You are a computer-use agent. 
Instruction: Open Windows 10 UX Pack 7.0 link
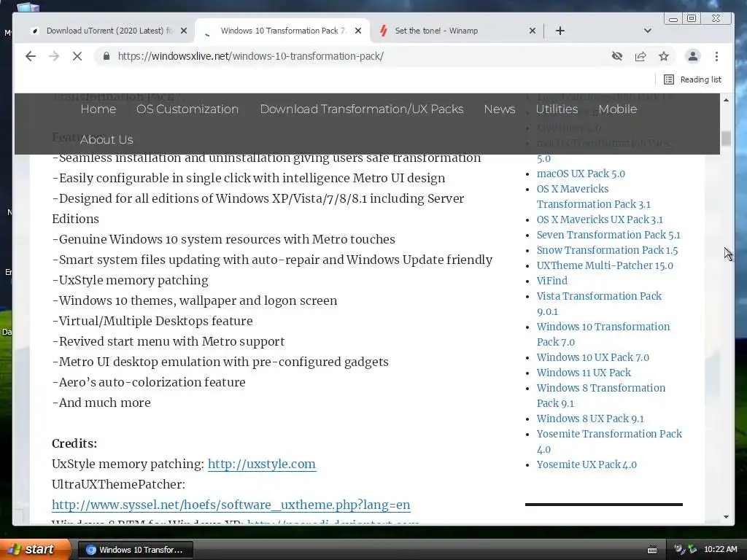pyautogui.click(x=592, y=357)
